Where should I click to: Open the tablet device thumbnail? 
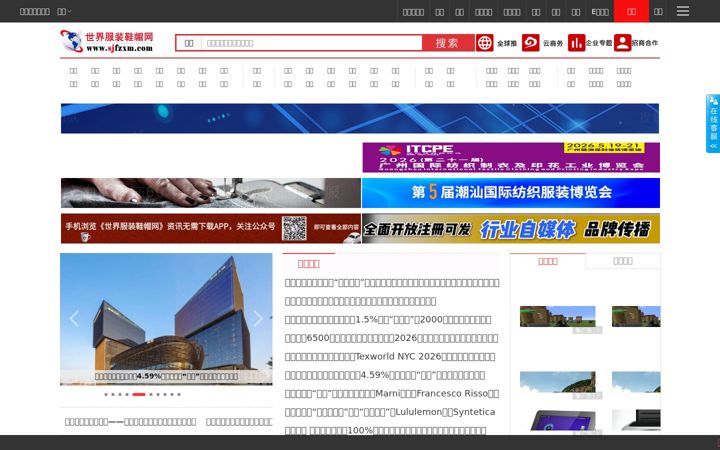pyautogui.click(x=557, y=421)
